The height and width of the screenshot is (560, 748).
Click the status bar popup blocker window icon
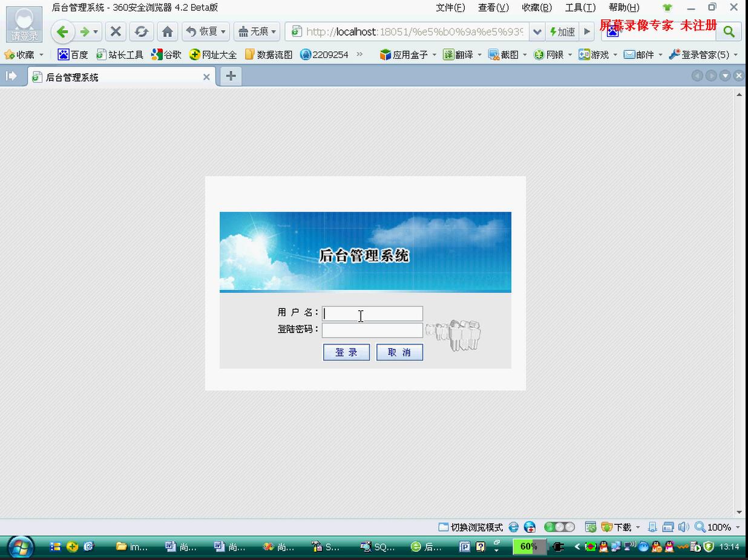click(668, 527)
